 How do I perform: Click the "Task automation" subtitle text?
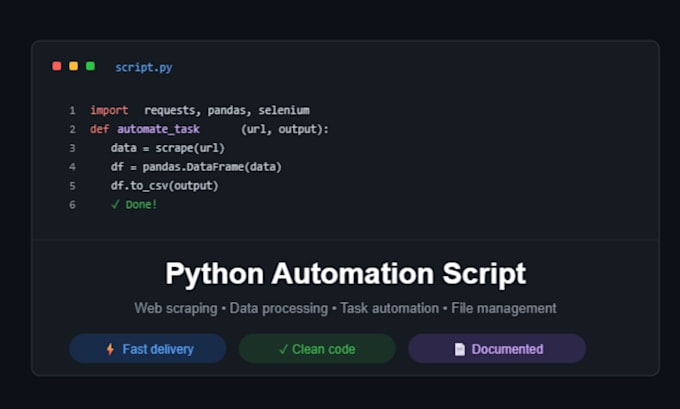389,308
